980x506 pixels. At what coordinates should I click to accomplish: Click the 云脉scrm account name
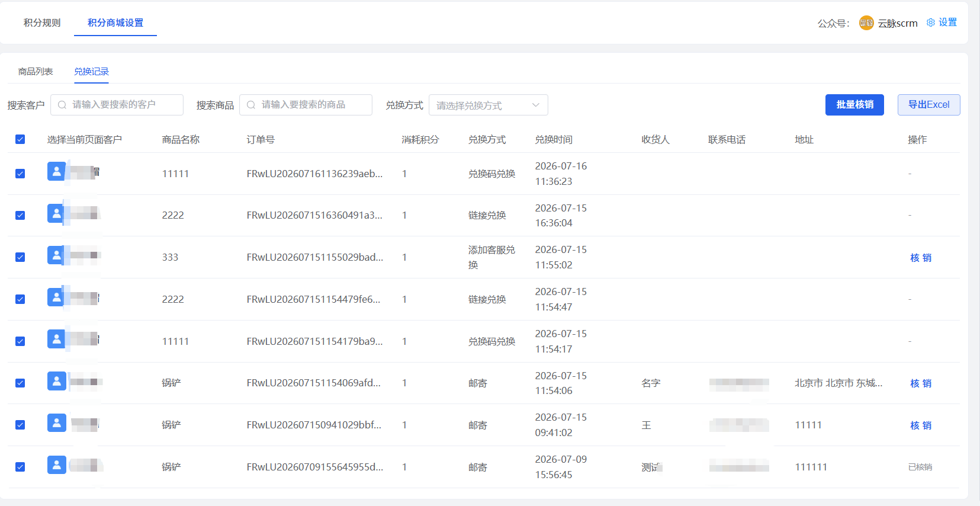(x=898, y=23)
